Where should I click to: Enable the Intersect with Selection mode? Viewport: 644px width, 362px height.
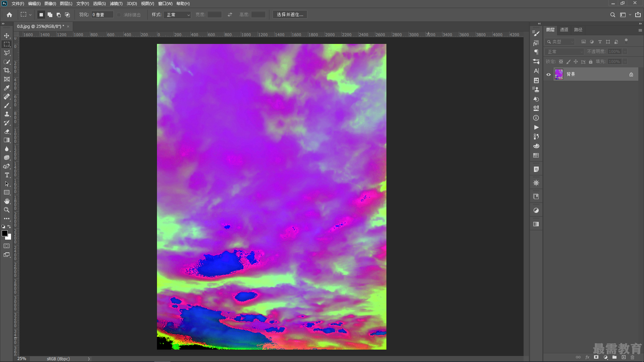(x=67, y=15)
